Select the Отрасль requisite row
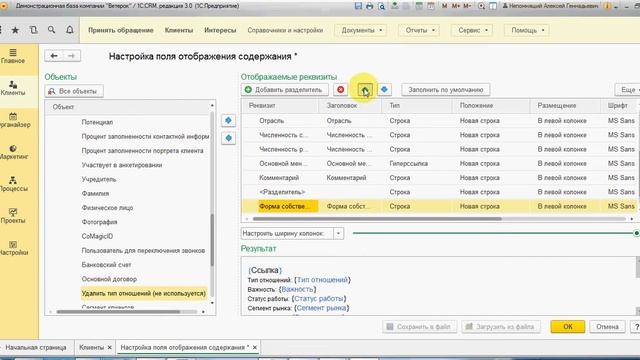640x360 pixels. (x=439, y=120)
